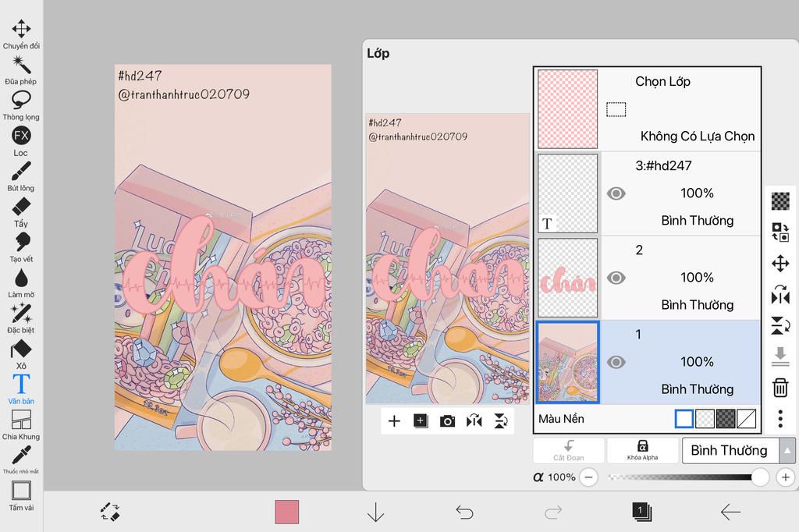Open the FX Lọc filter tool

21,141
